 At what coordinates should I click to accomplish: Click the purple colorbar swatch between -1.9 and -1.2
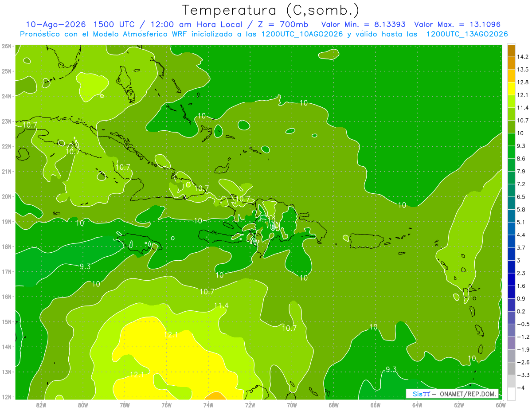pos(511,343)
